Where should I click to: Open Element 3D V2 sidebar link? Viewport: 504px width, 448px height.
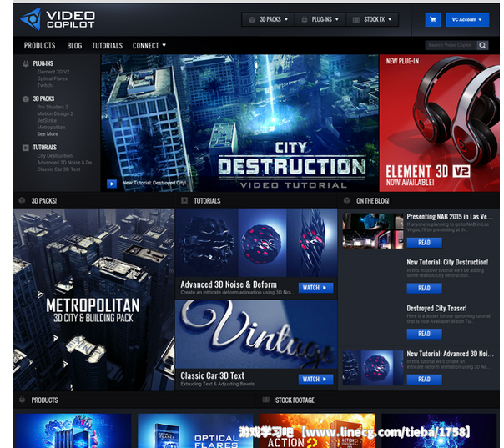coord(53,72)
